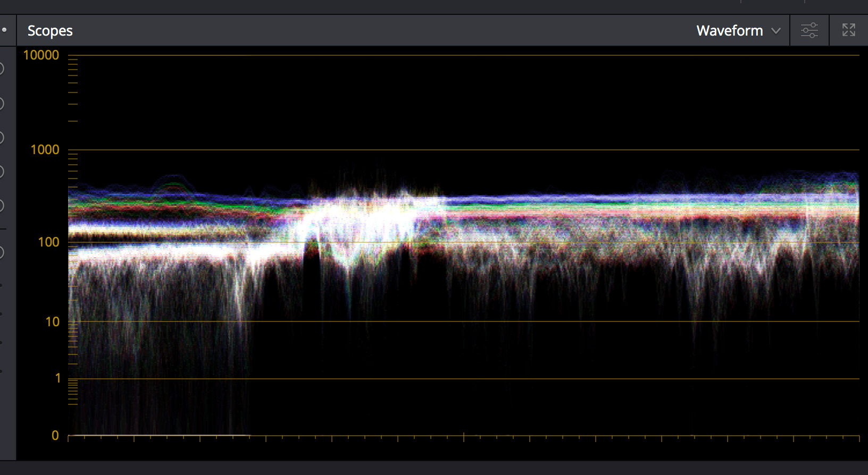Click the 0 label at scale bottom
Screen dimensions: 868x475
[55, 436]
